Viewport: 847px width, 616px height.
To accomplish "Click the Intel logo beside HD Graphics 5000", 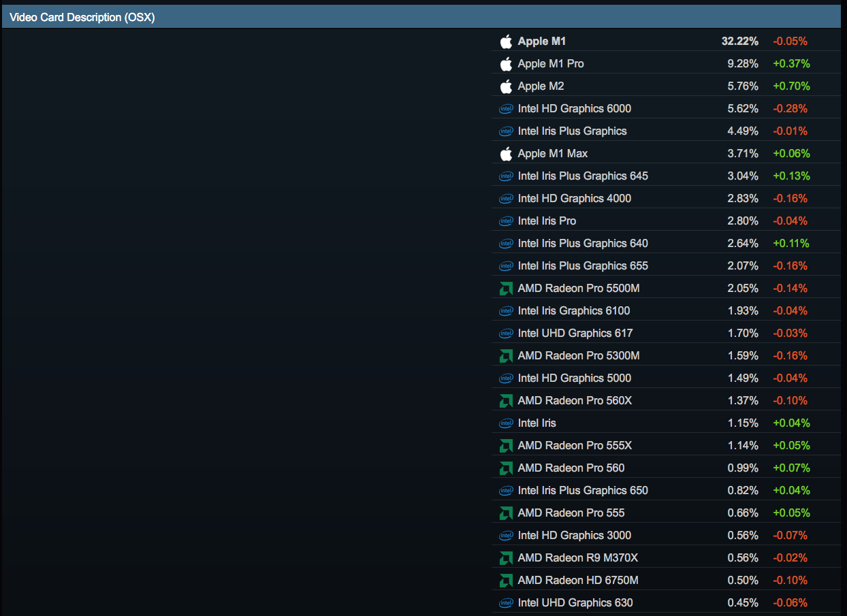I will tap(506, 378).
